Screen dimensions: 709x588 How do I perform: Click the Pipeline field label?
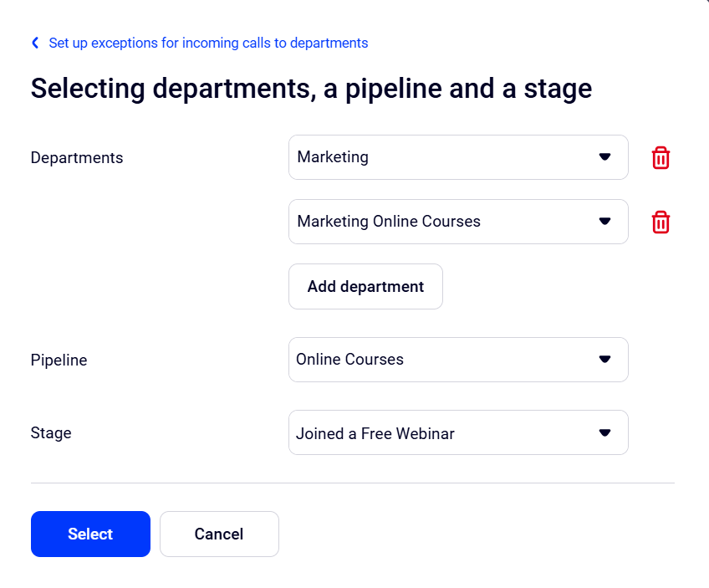coord(59,360)
